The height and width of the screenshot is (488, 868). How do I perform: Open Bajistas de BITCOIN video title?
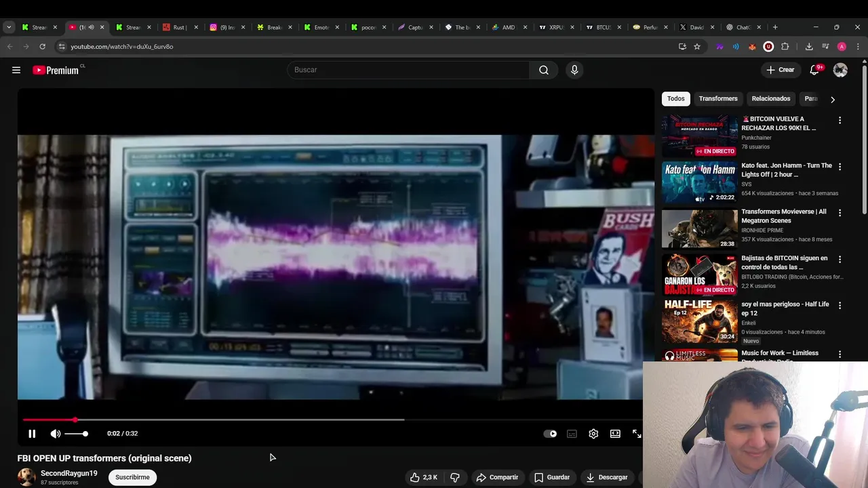coord(785,262)
